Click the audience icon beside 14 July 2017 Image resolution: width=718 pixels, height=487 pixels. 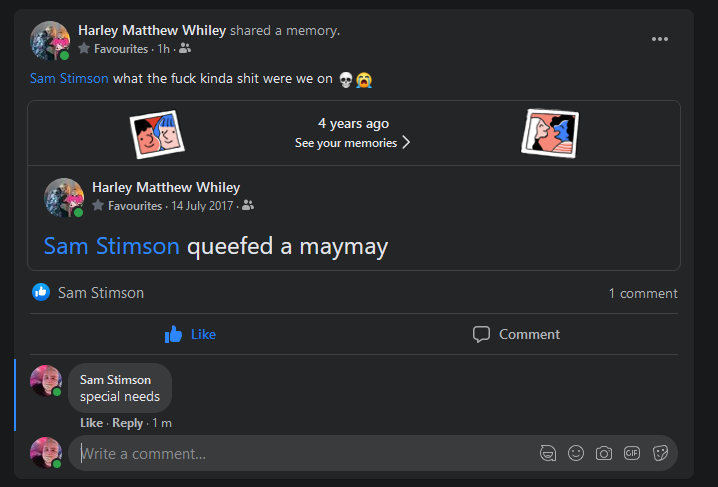pos(248,205)
